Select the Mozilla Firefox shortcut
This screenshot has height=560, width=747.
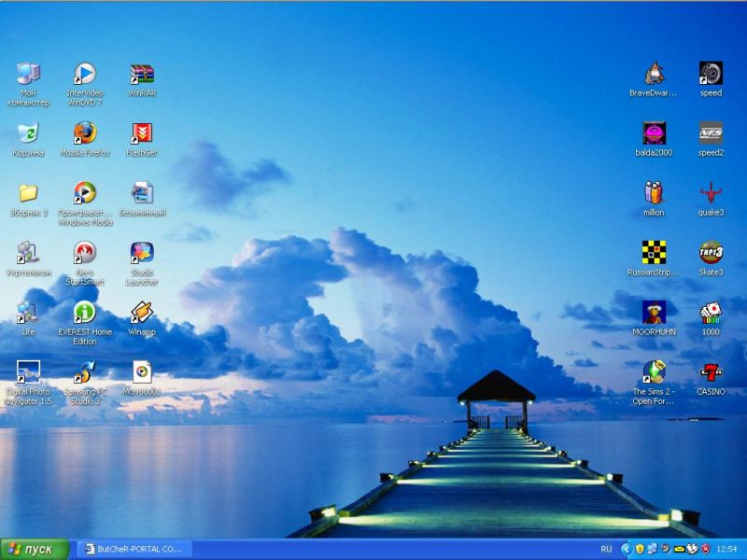click(85, 133)
